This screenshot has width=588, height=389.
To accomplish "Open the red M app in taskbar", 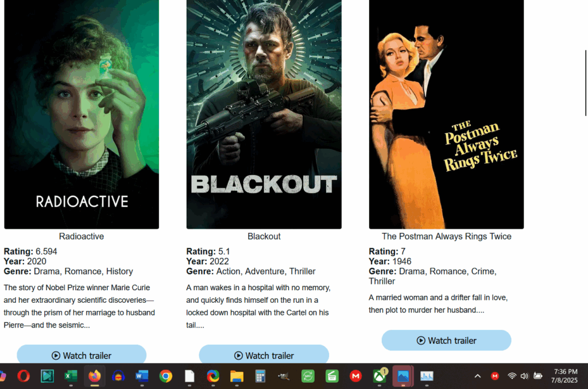I will 355,375.
